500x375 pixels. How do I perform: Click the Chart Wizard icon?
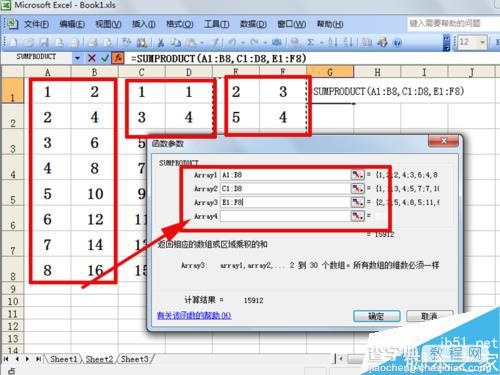pyautogui.click(x=367, y=42)
